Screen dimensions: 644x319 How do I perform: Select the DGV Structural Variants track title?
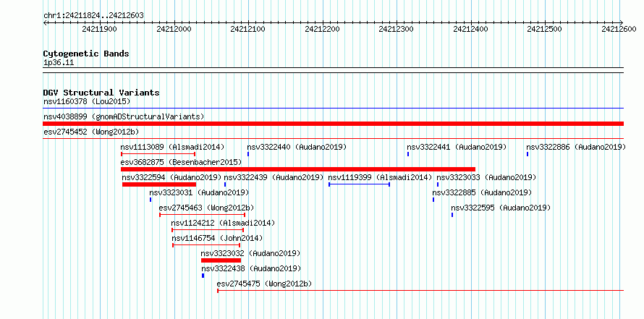point(101,93)
